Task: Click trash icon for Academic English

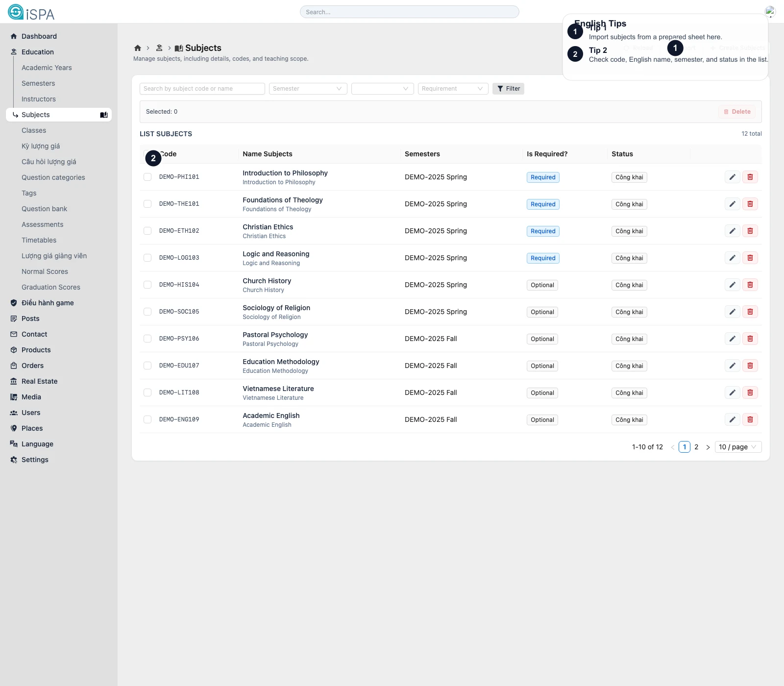Action: tap(750, 419)
